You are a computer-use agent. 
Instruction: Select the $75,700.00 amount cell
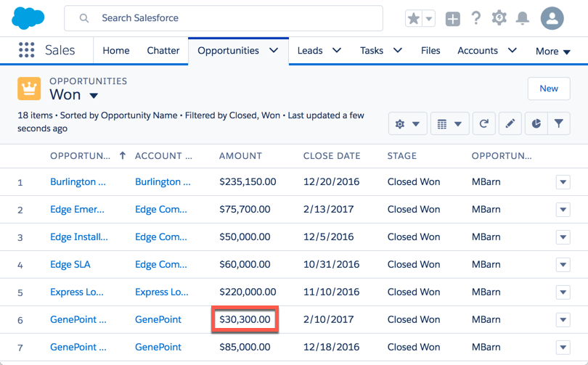click(245, 209)
